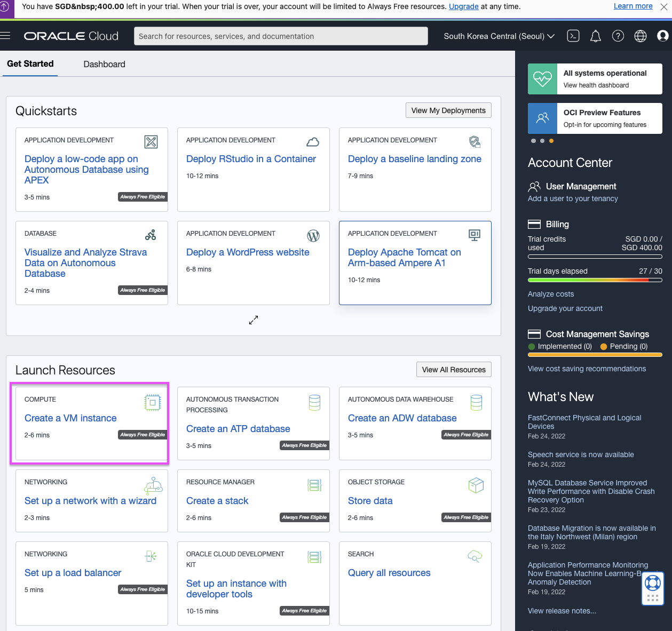This screenshot has width=672, height=631.
Task: Click the Oracle Cloud Development Kit icon
Action: [314, 557]
